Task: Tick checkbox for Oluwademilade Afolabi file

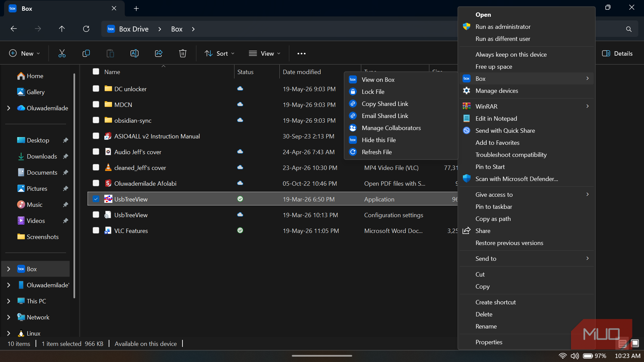Action: (96, 183)
